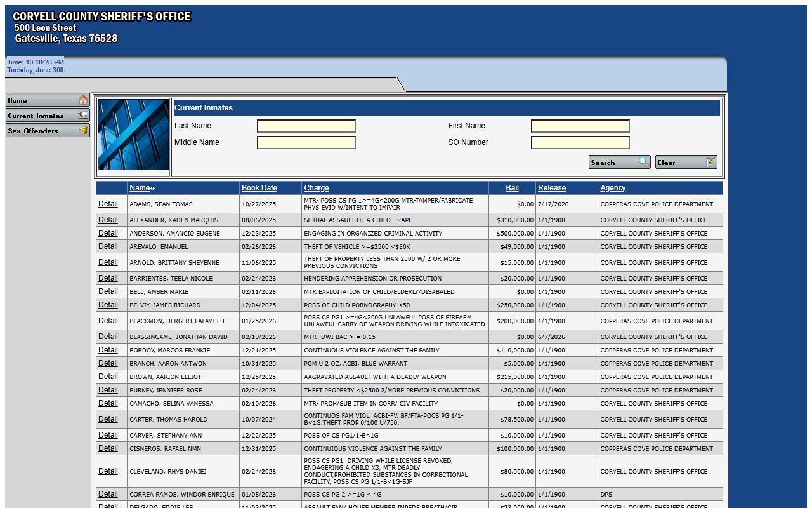Open Detail for BURKEY, JENNIFER ROSE
812x508 pixels.
108,390
